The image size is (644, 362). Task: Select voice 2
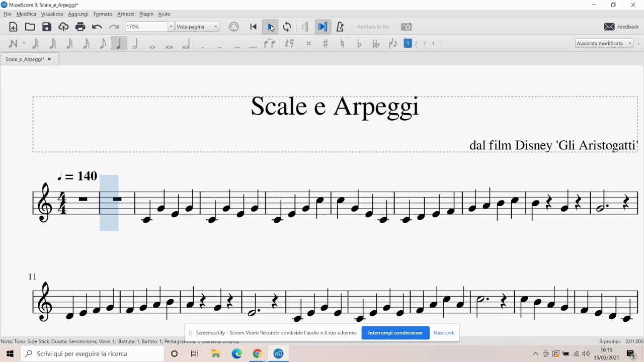tap(416, 44)
